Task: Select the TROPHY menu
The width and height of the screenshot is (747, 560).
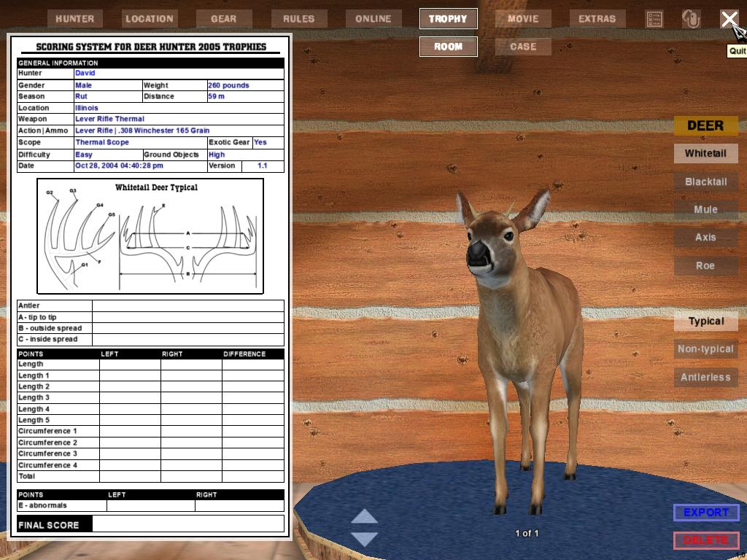Action: [449, 19]
